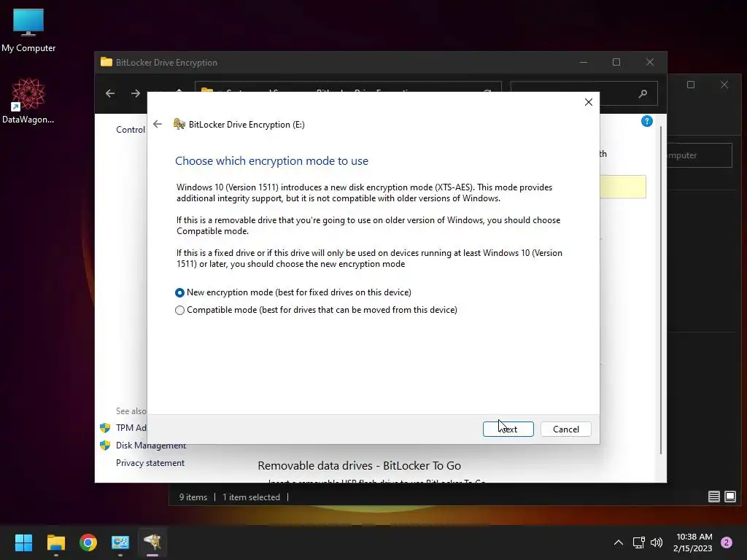The image size is (747, 560).
Task: Maximize the background Explorer window
Action: click(691, 85)
